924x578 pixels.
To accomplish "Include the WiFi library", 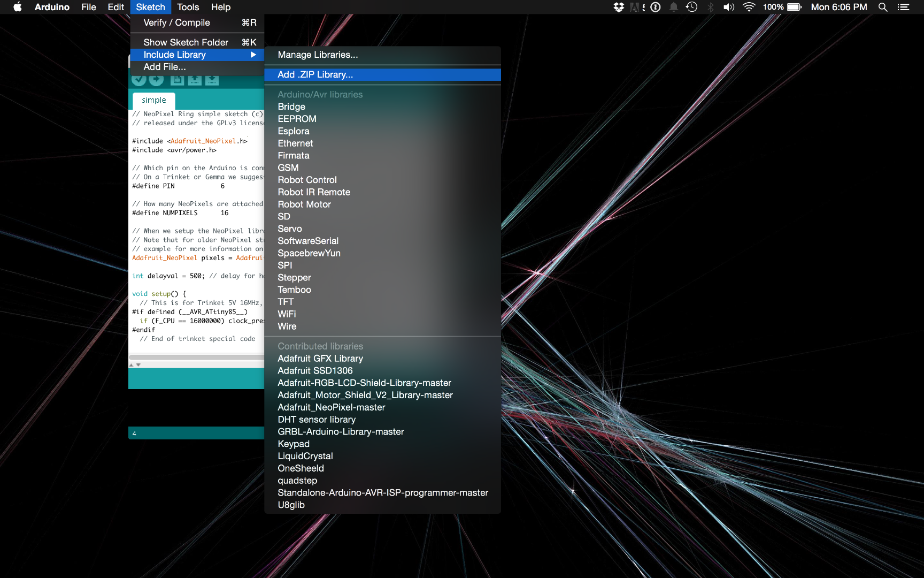I will coord(382,314).
